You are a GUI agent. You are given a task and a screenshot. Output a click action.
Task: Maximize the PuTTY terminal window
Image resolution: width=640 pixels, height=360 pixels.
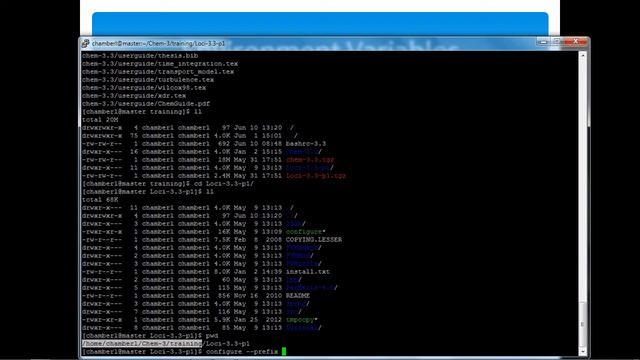(x=556, y=42)
